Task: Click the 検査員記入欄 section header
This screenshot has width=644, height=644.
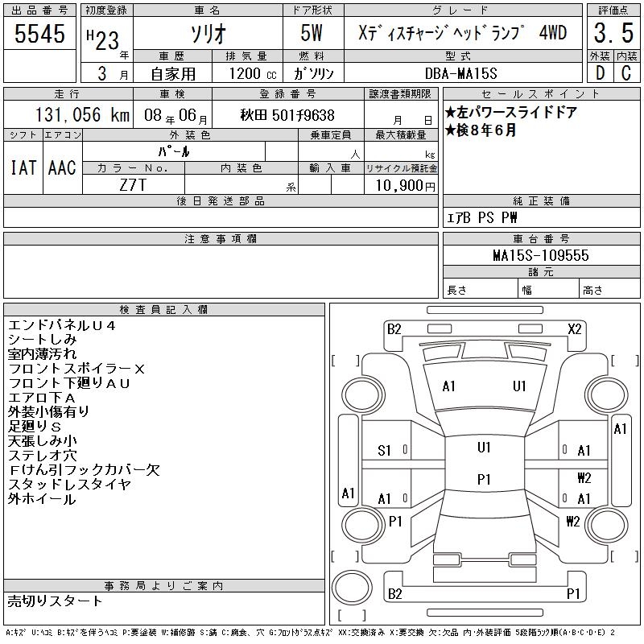Action: [164, 310]
